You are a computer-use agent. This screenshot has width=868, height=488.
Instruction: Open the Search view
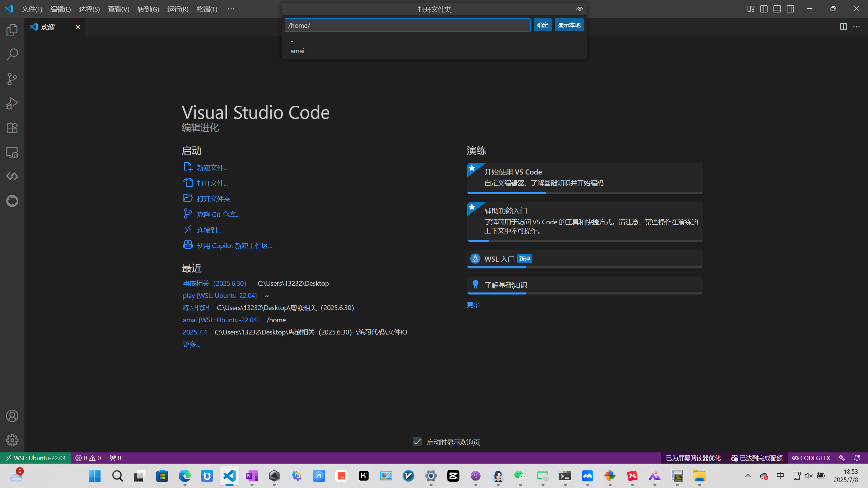12,54
